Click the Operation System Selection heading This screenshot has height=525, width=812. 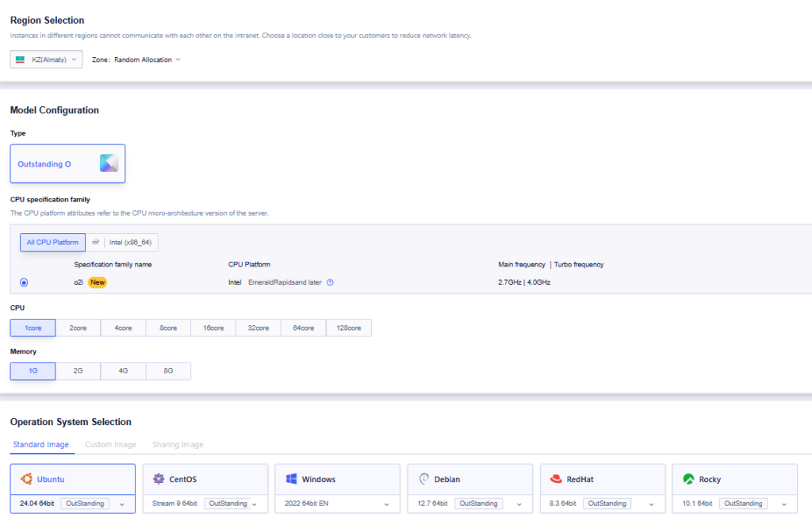pos(71,421)
